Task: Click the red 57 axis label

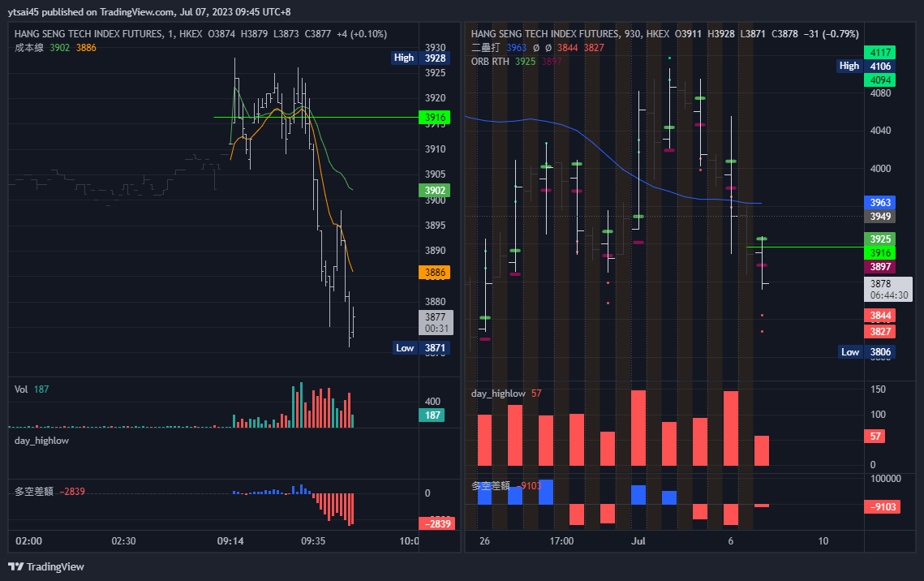Action: (x=875, y=436)
